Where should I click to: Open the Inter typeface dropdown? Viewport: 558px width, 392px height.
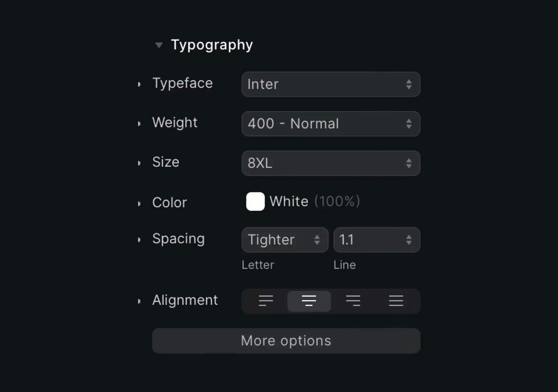[331, 84]
